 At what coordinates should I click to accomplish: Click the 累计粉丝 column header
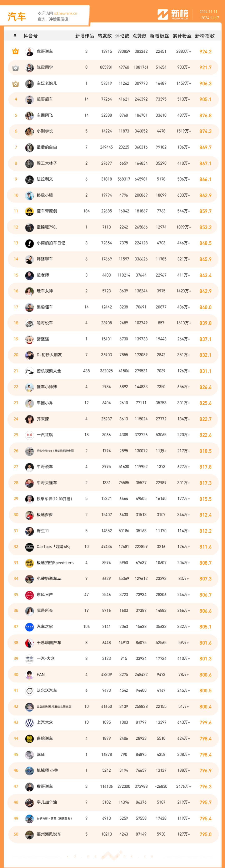pos(182,36)
